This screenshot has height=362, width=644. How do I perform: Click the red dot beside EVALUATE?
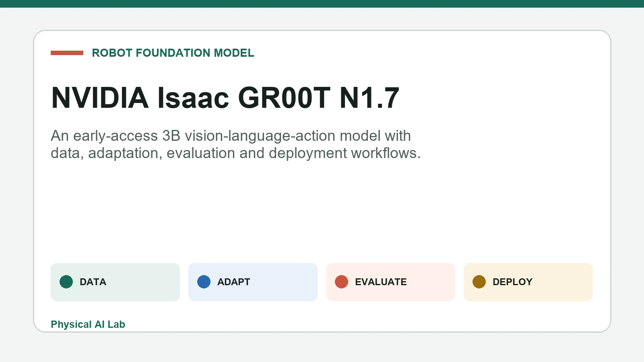(341, 282)
